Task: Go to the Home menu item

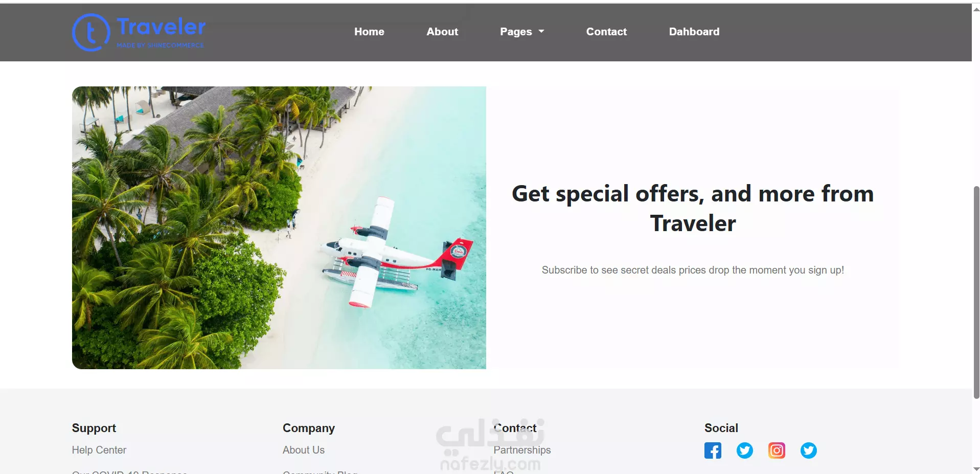Action: click(x=369, y=32)
